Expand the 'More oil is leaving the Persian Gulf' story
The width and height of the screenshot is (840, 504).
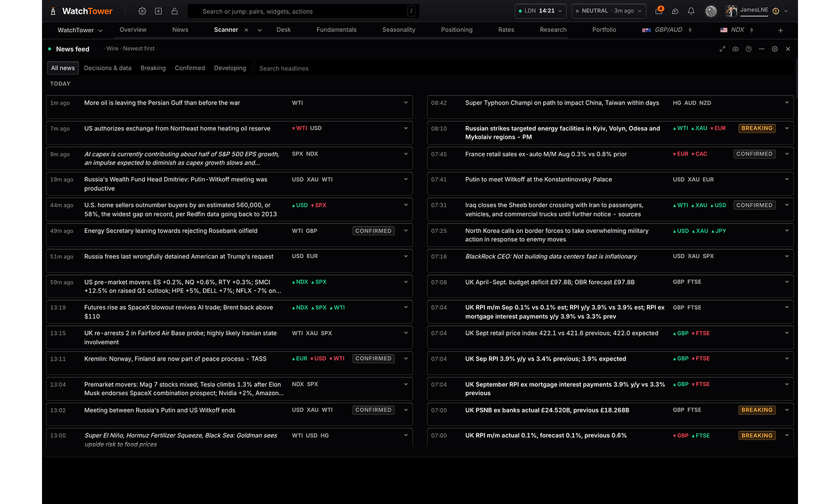coord(406,103)
